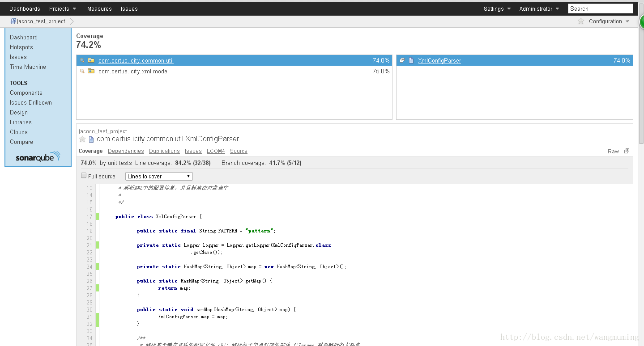Screen dimensions: 644x346
Task: Open the com.certus.icity.xml.model package link
Action: tap(133, 71)
